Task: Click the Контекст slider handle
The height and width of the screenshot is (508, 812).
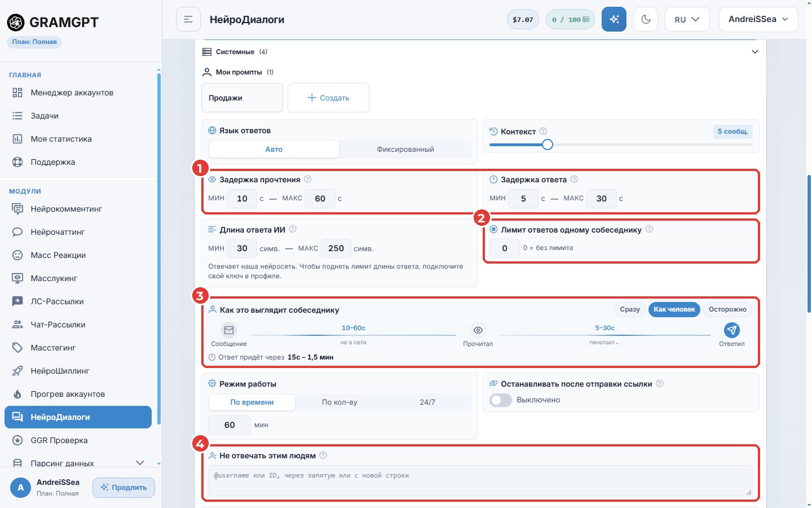Action: coord(547,144)
